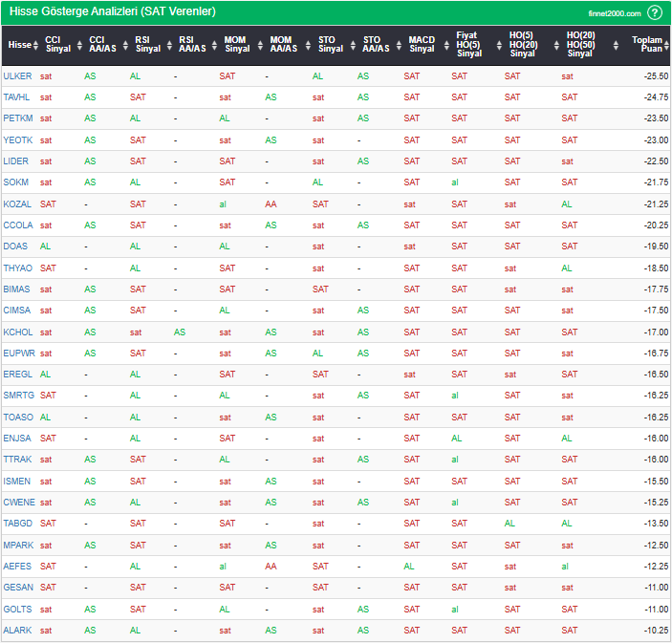Sort by Toplam Puan column header
The height and width of the screenshot is (643, 672).
pos(652,45)
